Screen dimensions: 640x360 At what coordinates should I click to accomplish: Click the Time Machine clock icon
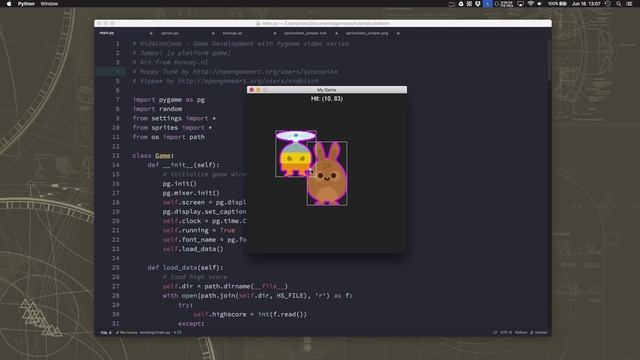pos(608,4)
